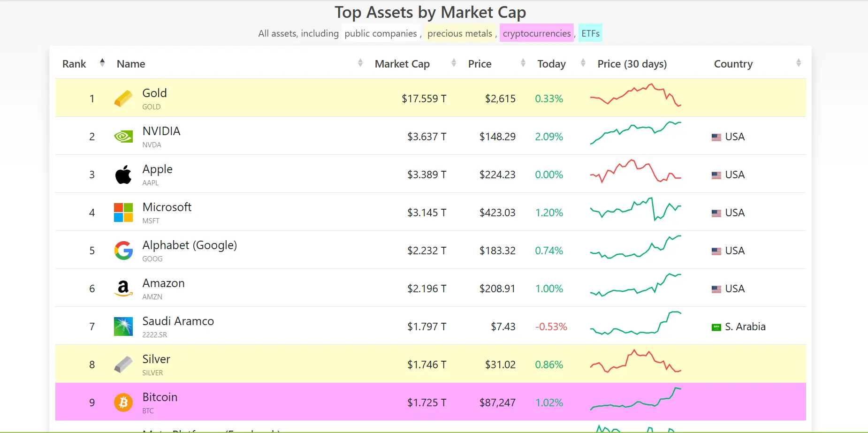The height and width of the screenshot is (433, 868).
Task: Click the Top Assets by Market Cap heading
Action: coord(430,12)
